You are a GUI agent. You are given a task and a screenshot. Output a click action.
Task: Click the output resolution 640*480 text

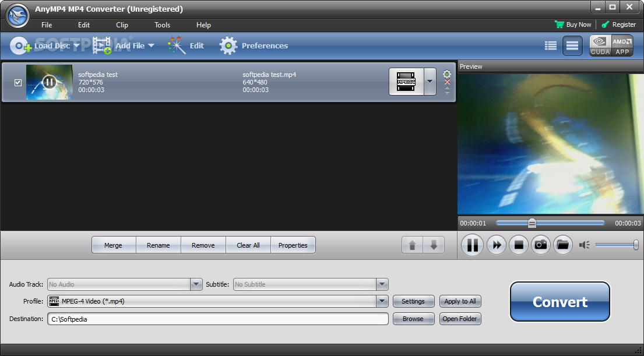255,82
